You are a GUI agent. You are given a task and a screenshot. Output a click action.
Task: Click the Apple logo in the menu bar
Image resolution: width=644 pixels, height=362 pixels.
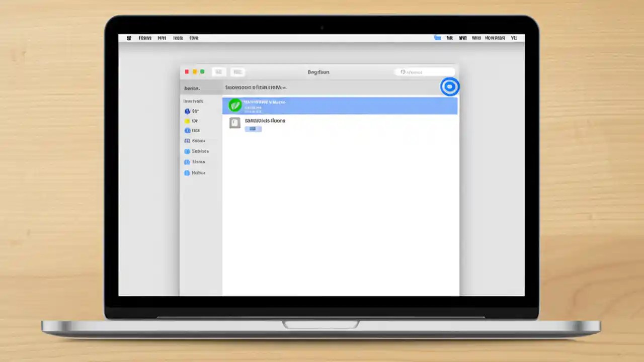(x=129, y=38)
